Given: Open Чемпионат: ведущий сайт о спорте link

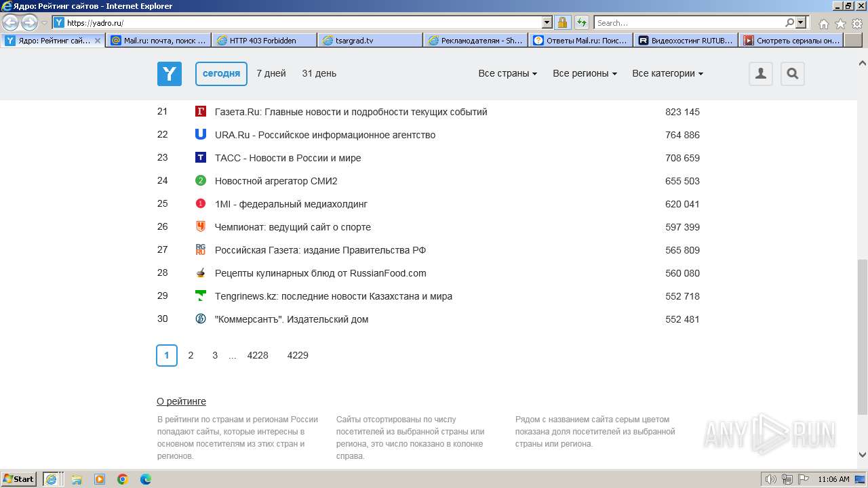Looking at the screenshot, I should (x=293, y=227).
